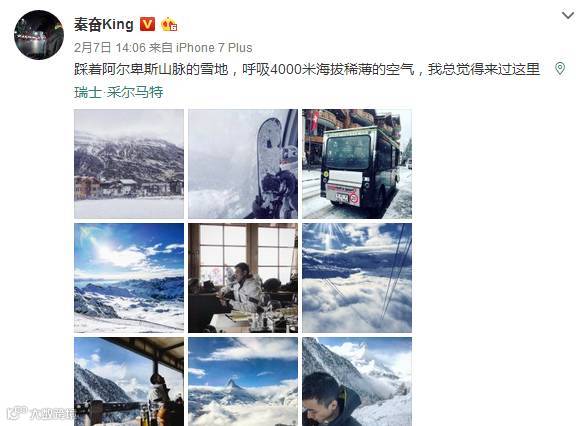This screenshot has width=576, height=426.
Task: Click the orange V verified badge
Action: pyautogui.click(x=147, y=25)
